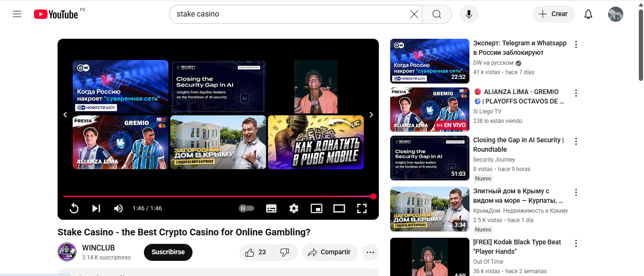
Task: Open sidebar thumbnail with 51:03 duration
Action: (430, 158)
